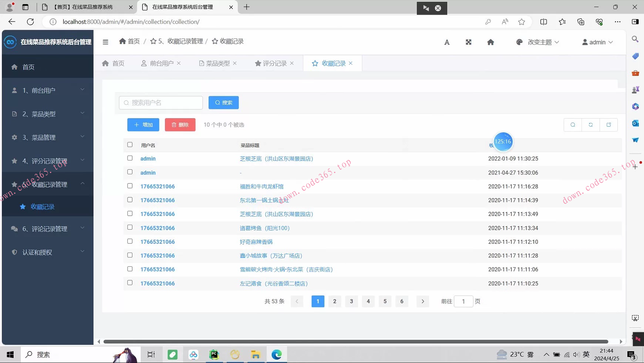Open the admin account dropdown
Viewport: 644px width, 363px height.
(x=596, y=42)
